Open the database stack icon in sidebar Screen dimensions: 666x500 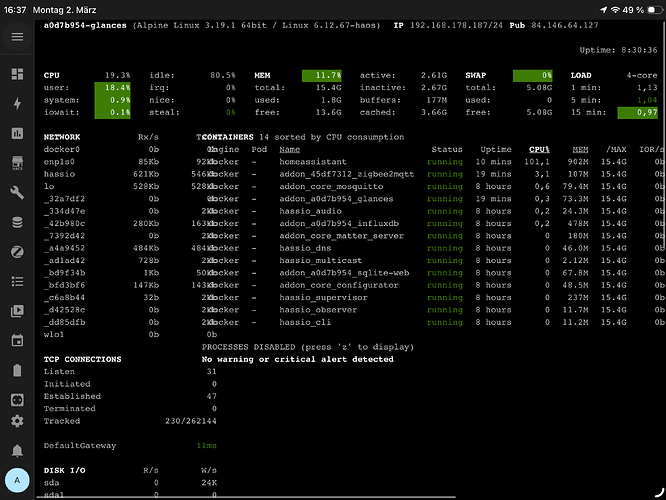click(x=17, y=222)
